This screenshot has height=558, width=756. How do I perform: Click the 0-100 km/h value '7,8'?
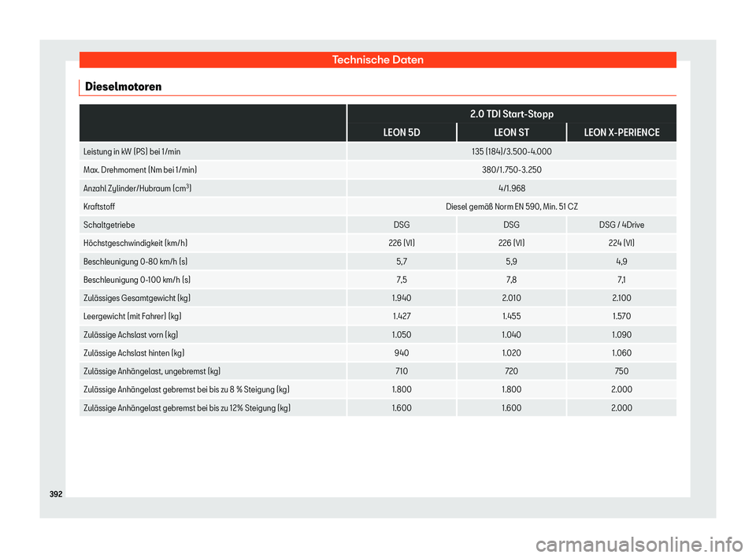click(x=512, y=280)
